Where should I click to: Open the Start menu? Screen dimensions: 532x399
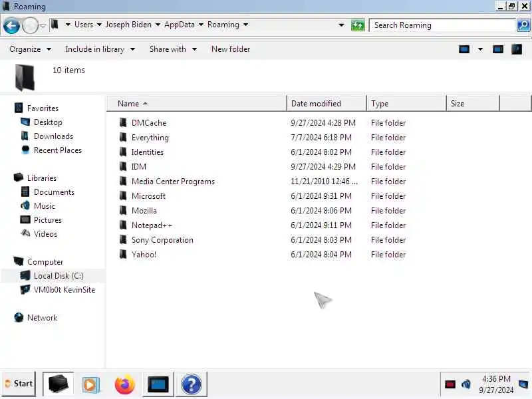[x=19, y=384]
